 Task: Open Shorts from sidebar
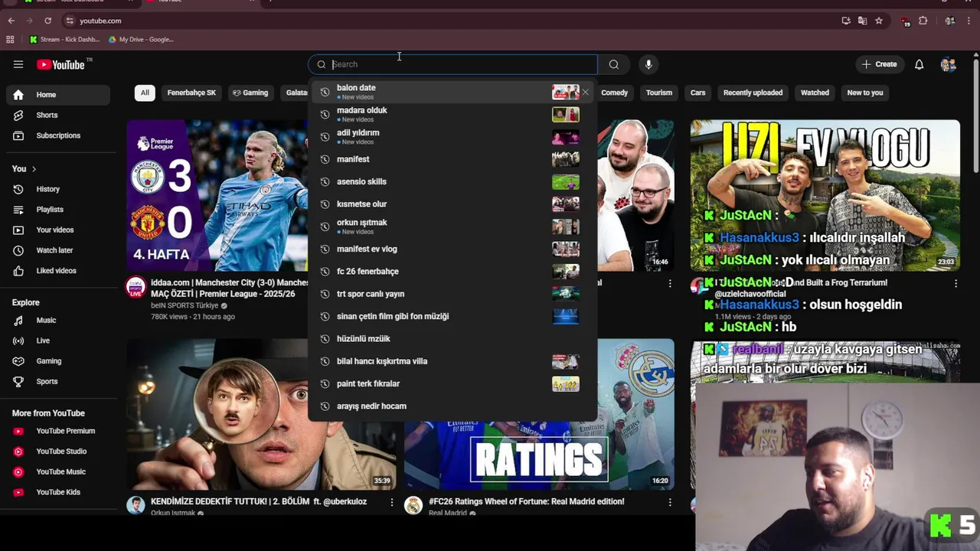(x=58, y=115)
